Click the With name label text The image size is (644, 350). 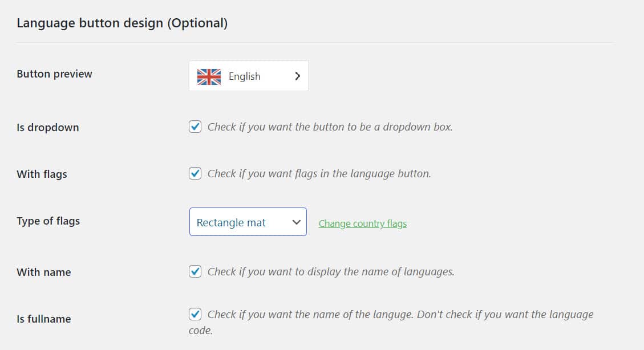pos(43,272)
